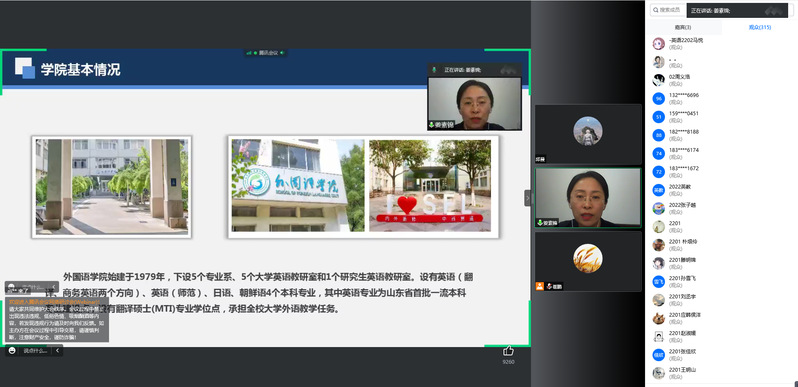
Task: Click the microphone icon in floating speaker window
Action: [x=434, y=69]
